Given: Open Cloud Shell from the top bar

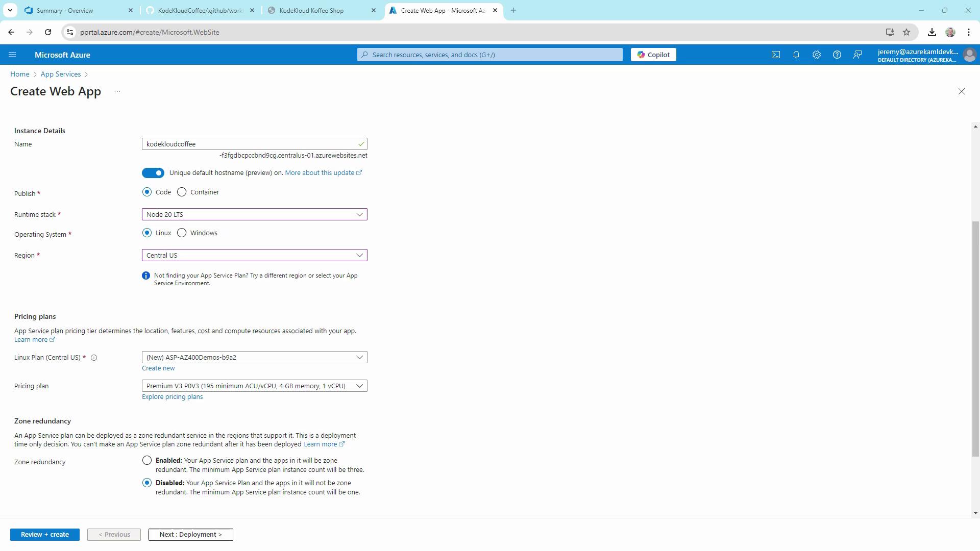Looking at the screenshot, I should point(775,55).
